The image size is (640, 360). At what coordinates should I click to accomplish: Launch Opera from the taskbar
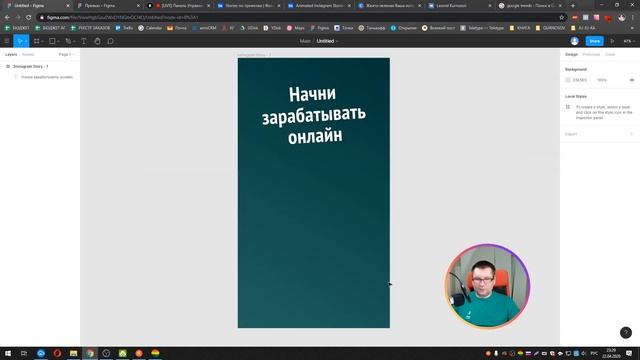57,353
